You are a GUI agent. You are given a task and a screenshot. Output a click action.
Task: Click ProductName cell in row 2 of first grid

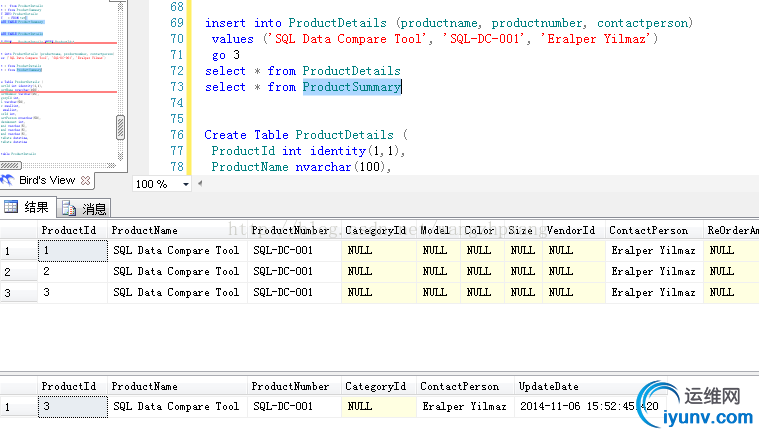pos(177,271)
